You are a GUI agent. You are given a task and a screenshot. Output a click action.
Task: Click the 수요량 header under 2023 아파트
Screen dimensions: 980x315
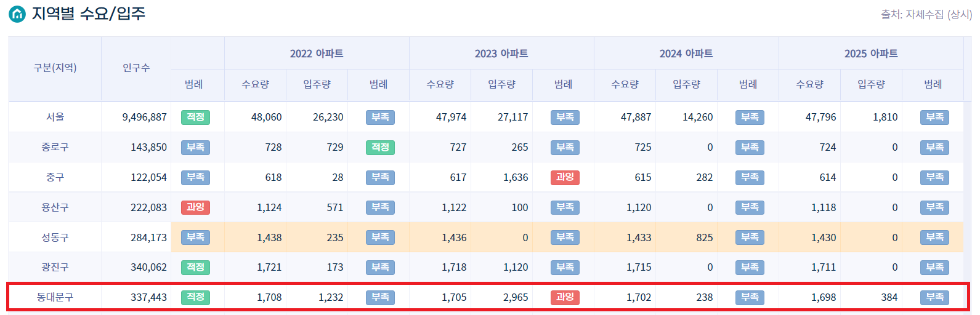click(x=440, y=84)
